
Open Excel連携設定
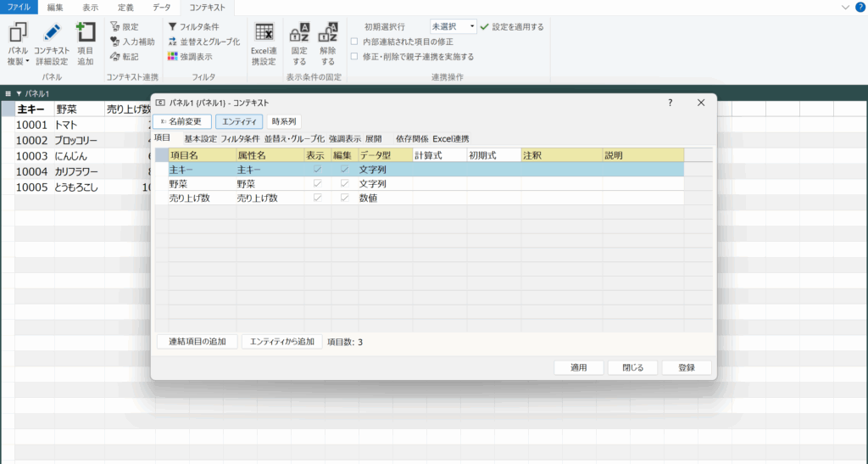(x=264, y=44)
